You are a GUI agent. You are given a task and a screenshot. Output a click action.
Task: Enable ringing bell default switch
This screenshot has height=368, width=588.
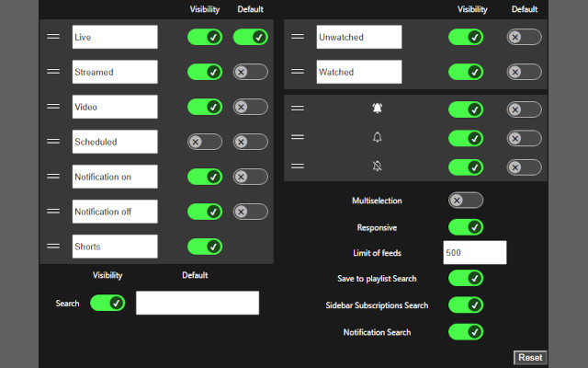pyautogui.click(x=525, y=109)
